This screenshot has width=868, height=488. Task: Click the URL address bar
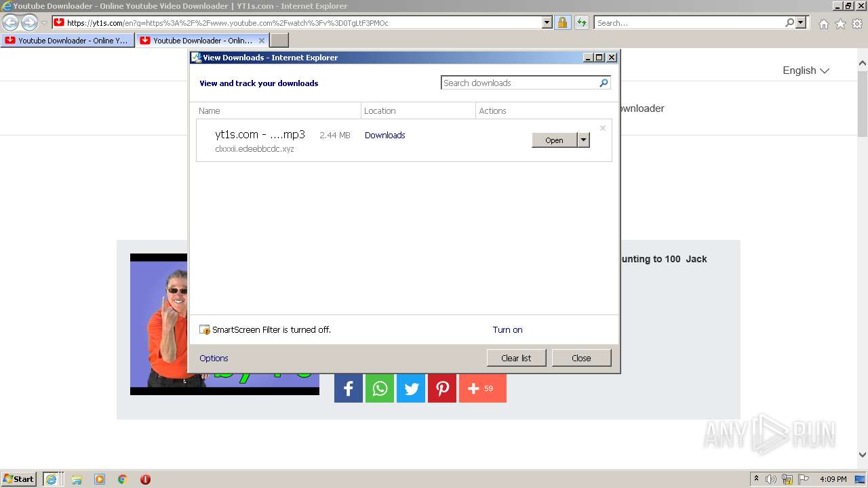(303, 22)
